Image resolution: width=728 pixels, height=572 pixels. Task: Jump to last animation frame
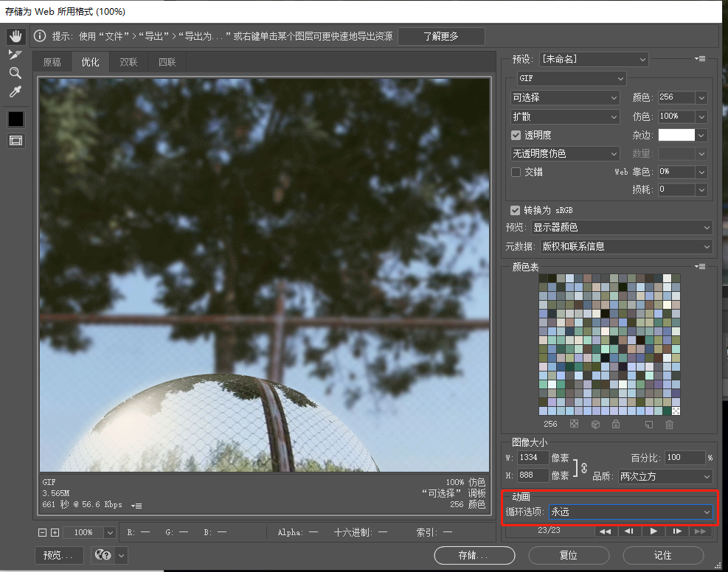click(701, 531)
